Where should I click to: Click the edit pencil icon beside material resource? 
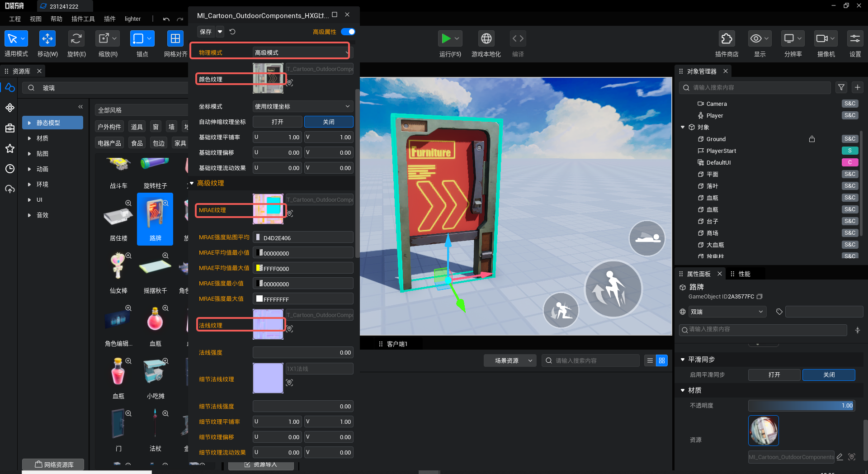click(840, 457)
